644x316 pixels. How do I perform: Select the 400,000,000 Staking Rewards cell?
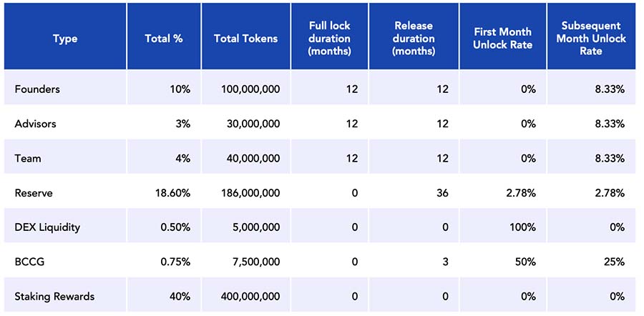click(x=250, y=296)
